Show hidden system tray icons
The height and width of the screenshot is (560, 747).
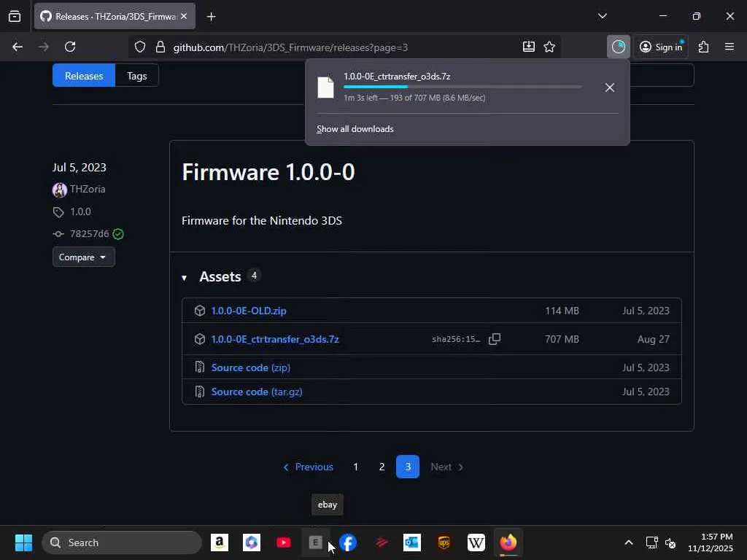pyautogui.click(x=628, y=542)
